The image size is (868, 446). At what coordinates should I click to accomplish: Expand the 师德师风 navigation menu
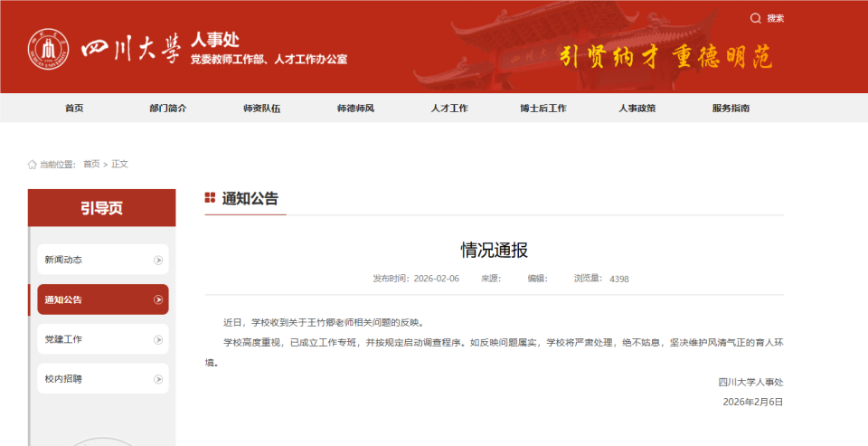pos(355,108)
